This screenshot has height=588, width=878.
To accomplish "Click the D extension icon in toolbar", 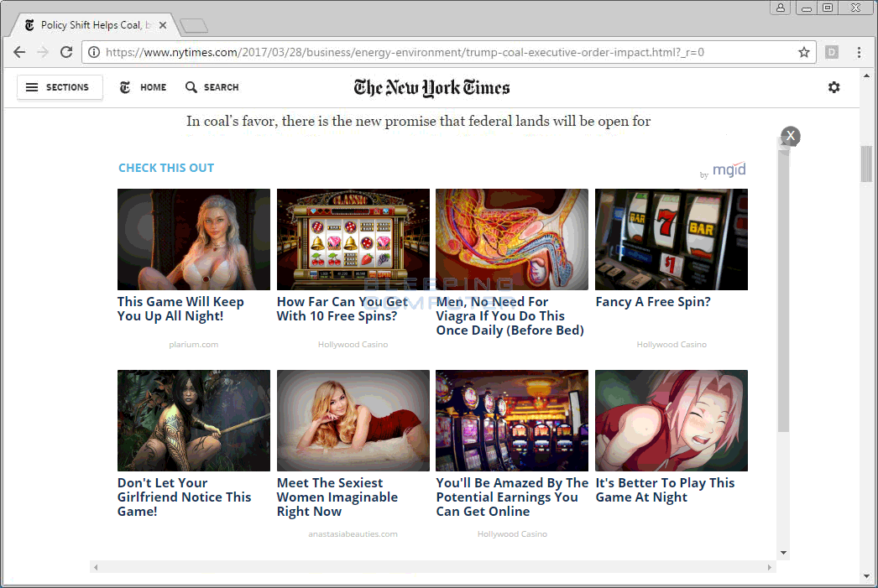I will (x=832, y=52).
